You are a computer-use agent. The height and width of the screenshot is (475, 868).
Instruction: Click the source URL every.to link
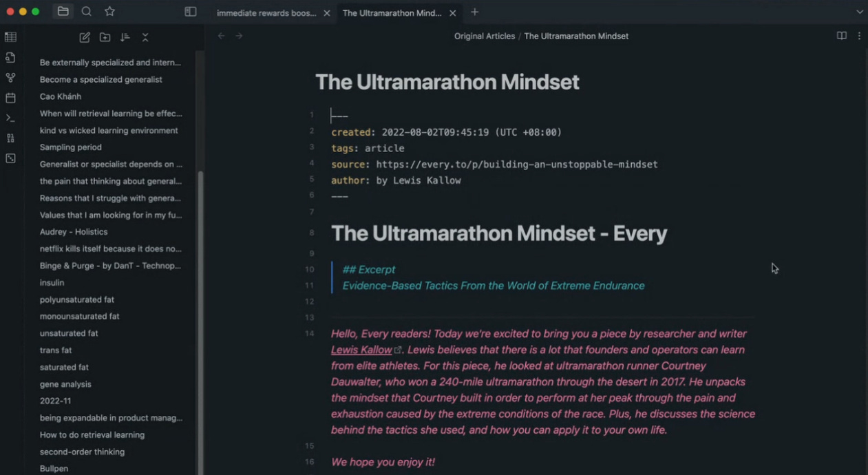517,165
